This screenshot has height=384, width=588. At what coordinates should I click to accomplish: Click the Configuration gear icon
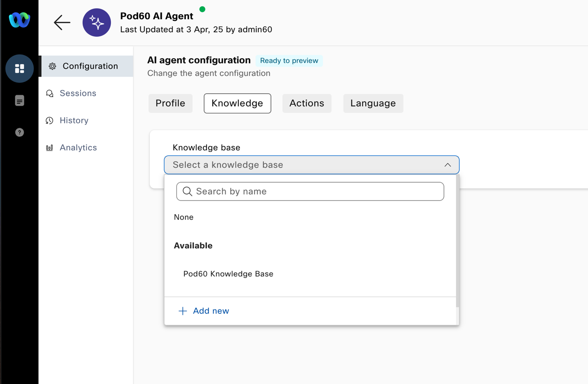coord(52,66)
